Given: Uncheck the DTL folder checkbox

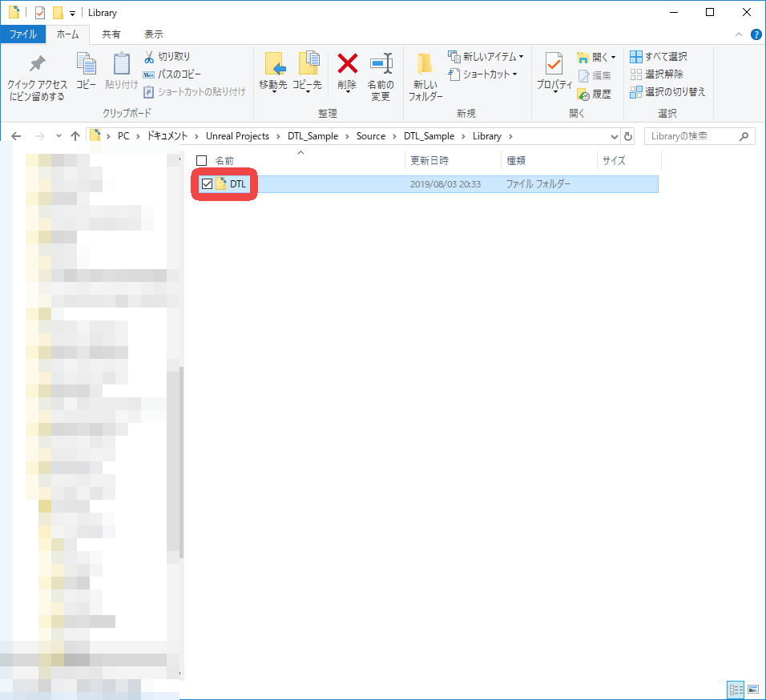Looking at the screenshot, I should click(207, 184).
